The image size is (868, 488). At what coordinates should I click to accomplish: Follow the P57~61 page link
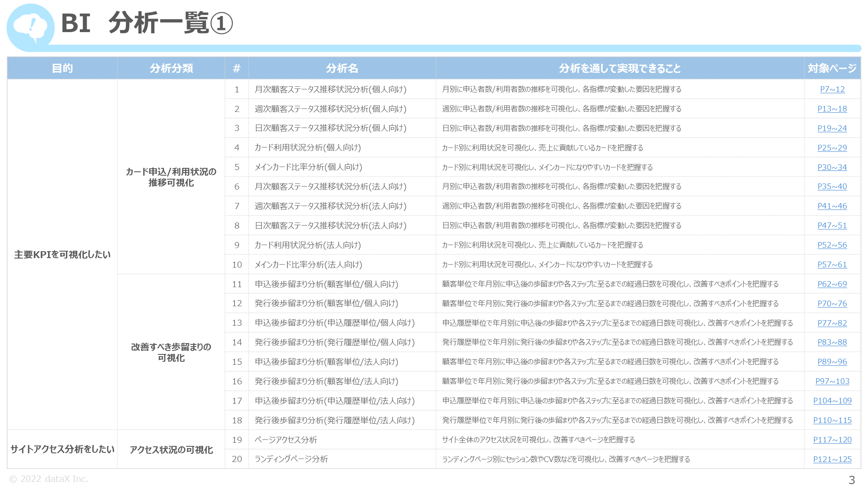click(x=832, y=265)
